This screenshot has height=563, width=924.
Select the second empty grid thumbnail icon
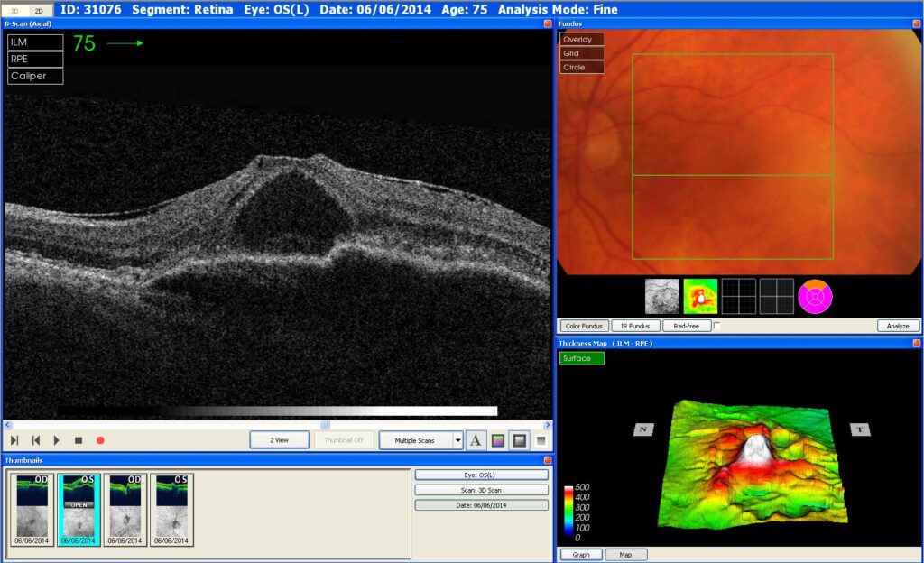point(777,296)
